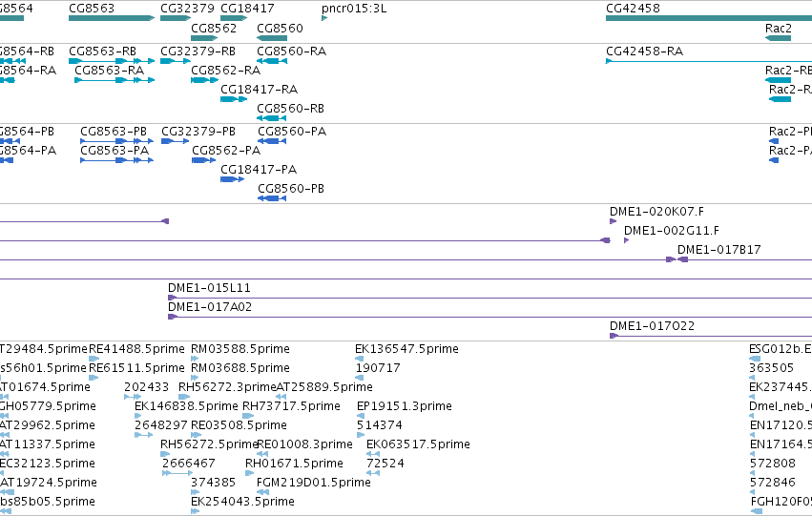Select the CG32379-RB transcript label
This screenshot has width=812, height=516.
tap(198, 52)
